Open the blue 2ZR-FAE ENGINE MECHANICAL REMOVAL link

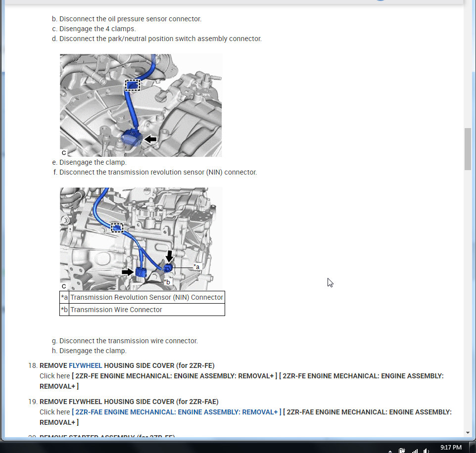pyautogui.click(x=176, y=412)
